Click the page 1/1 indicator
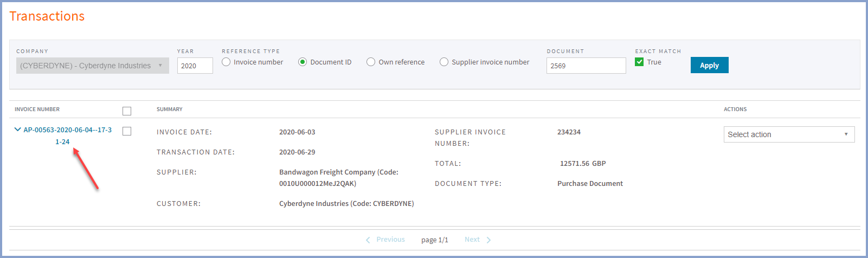This screenshot has height=258, width=868. [x=435, y=240]
